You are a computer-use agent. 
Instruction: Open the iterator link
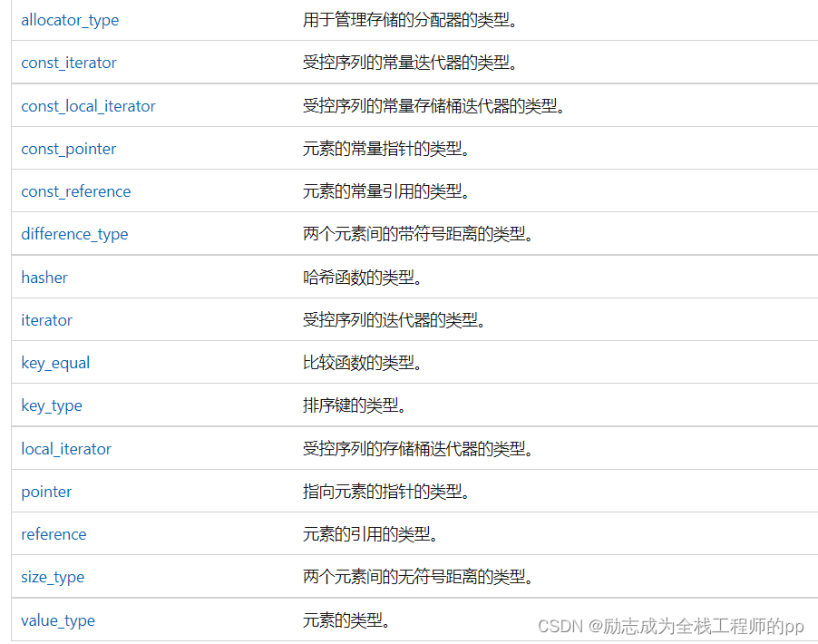(x=46, y=320)
